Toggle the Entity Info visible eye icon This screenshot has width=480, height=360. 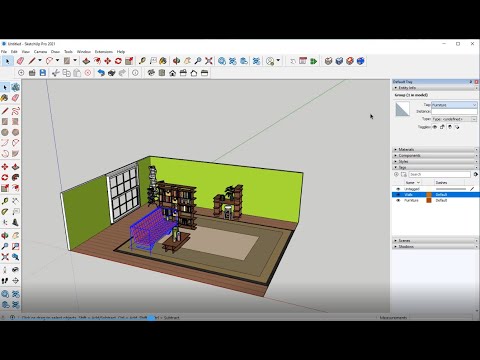coord(435,127)
